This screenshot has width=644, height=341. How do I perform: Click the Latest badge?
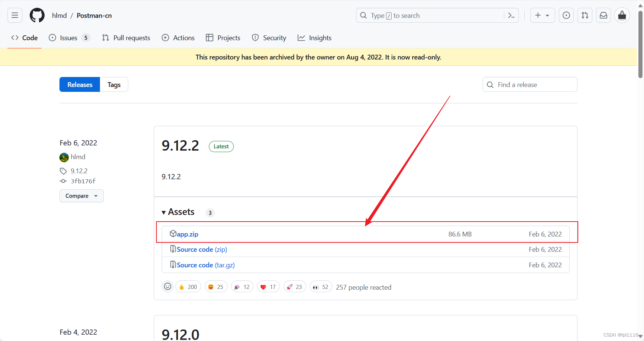(221, 147)
